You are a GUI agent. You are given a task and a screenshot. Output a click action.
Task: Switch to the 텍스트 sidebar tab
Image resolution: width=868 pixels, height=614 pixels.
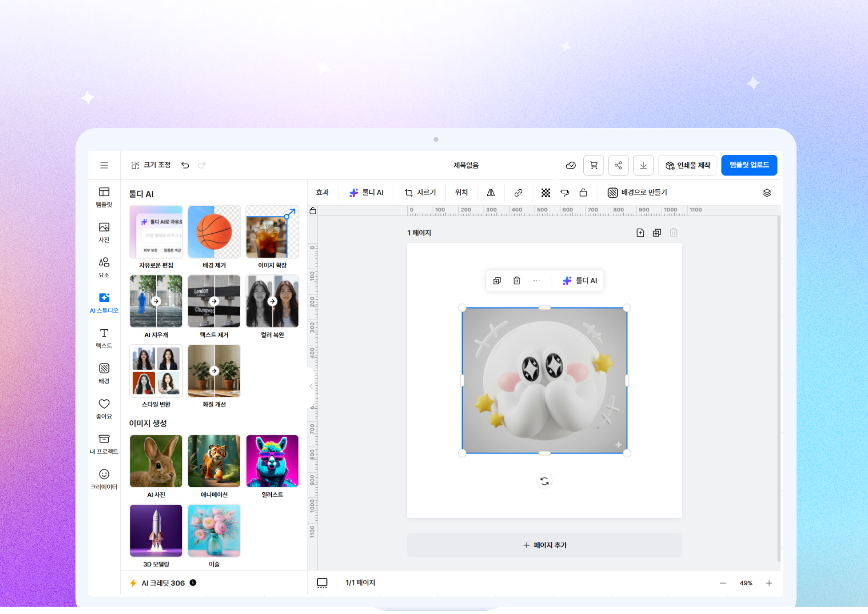(104, 338)
